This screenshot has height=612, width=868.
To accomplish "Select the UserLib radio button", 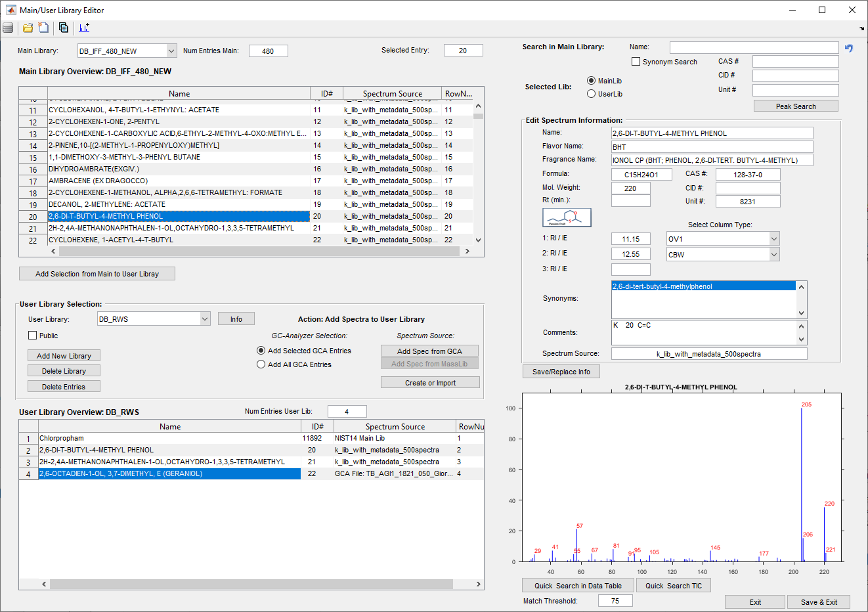I will (x=592, y=94).
